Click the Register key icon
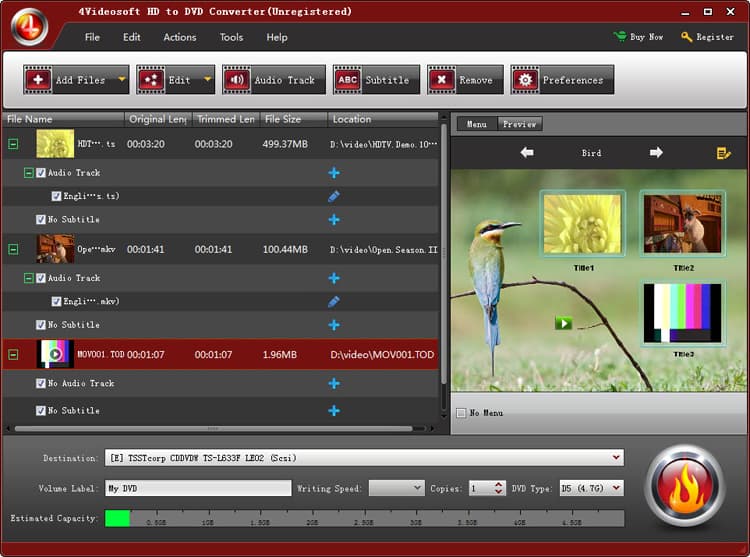This screenshot has height=557, width=750. [x=686, y=37]
